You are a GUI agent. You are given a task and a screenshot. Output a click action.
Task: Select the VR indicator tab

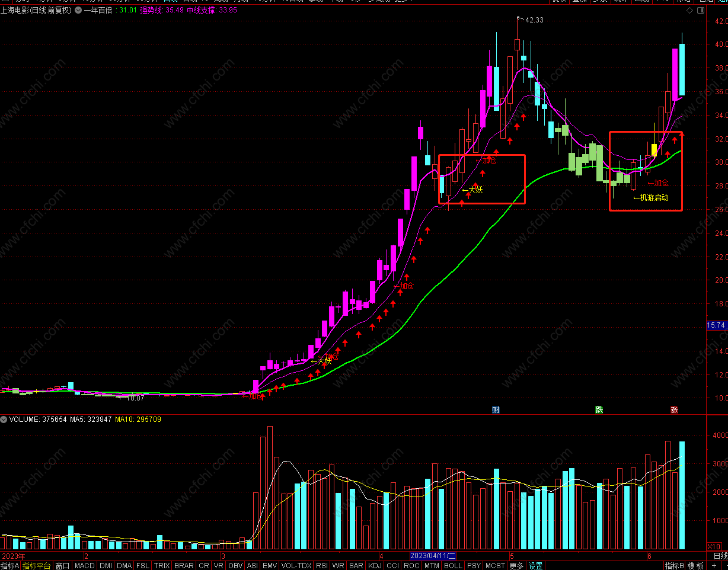(x=219, y=566)
